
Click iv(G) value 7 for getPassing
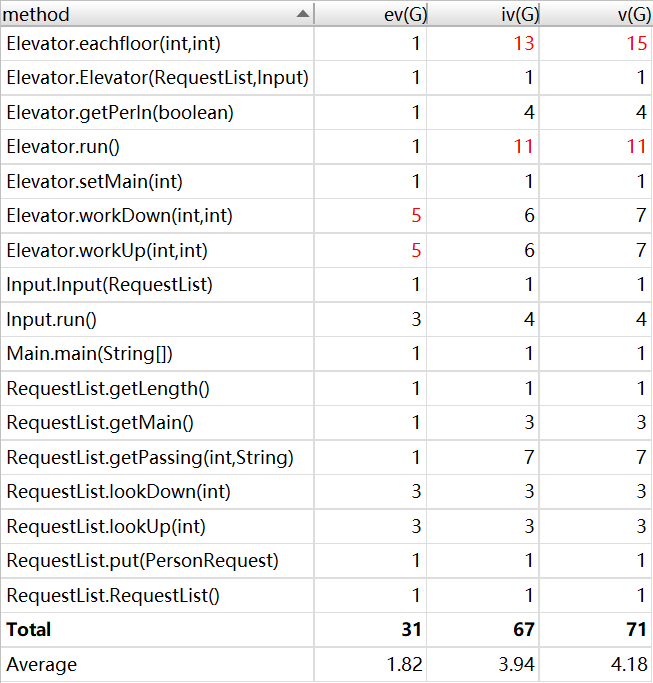[x=529, y=457]
